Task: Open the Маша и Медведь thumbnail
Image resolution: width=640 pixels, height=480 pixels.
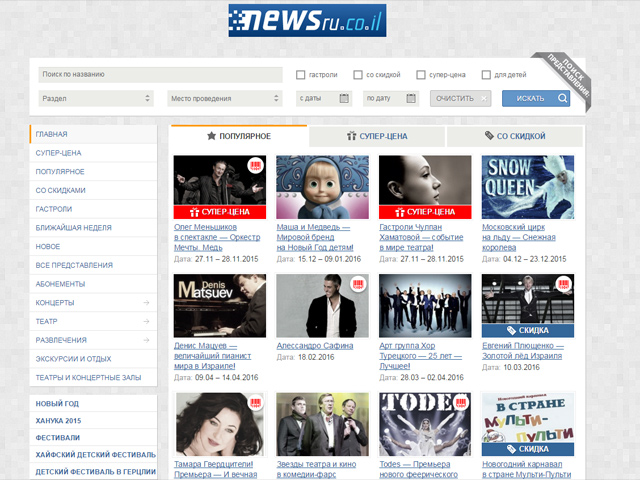Action: pos(322,187)
